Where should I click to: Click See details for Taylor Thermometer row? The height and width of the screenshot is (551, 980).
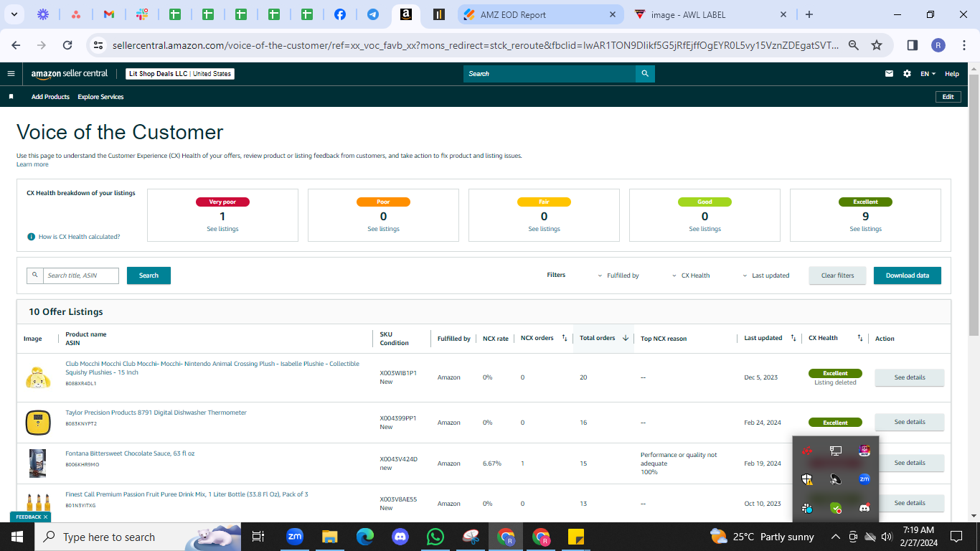click(910, 422)
